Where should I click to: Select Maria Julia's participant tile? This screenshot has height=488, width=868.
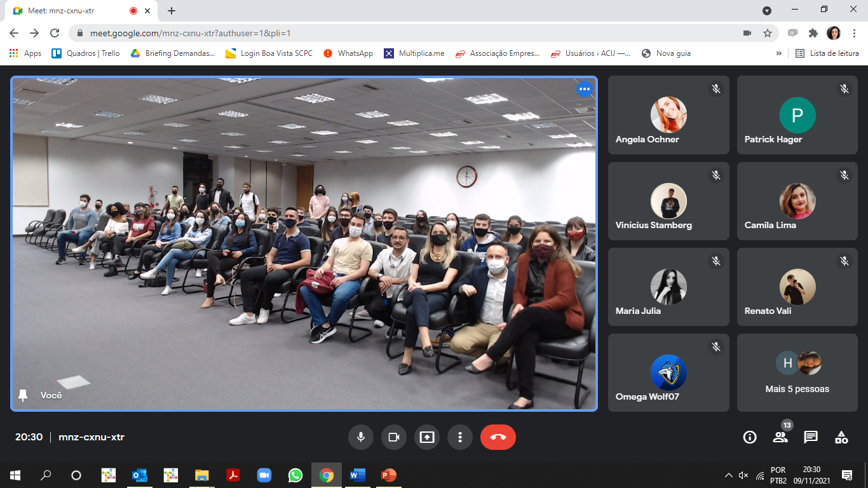tap(668, 287)
